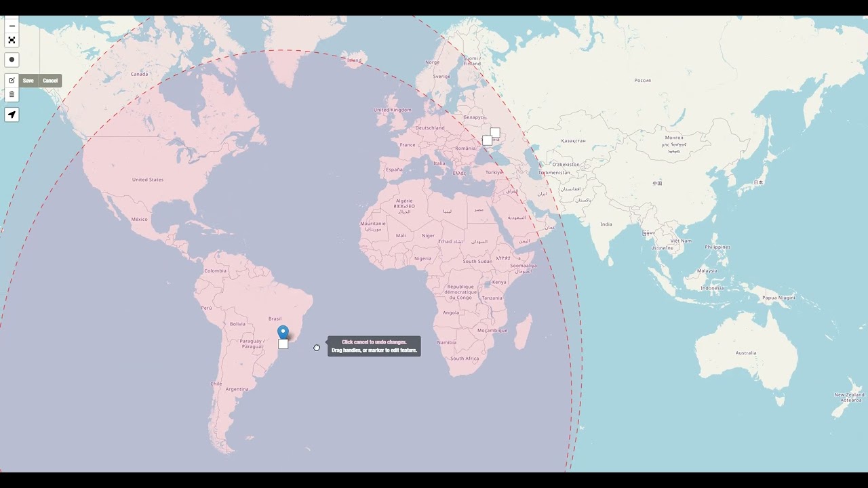Click the "Kenya" country label
This screenshot has width=868, height=488.
499,282
